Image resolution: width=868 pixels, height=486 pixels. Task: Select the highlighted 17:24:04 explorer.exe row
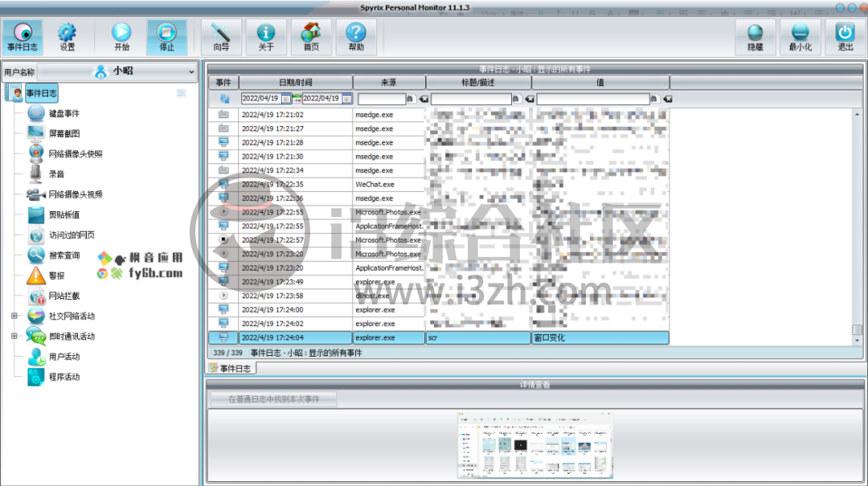coord(439,337)
